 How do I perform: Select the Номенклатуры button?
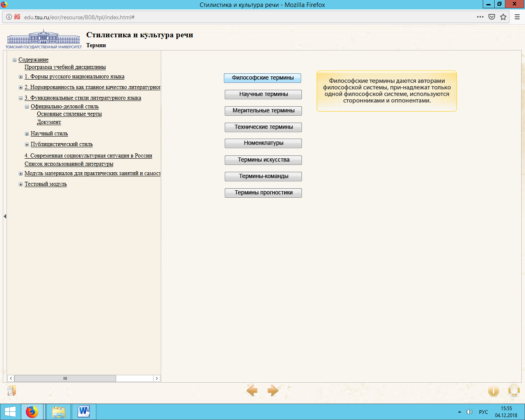click(x=263, y=143)
